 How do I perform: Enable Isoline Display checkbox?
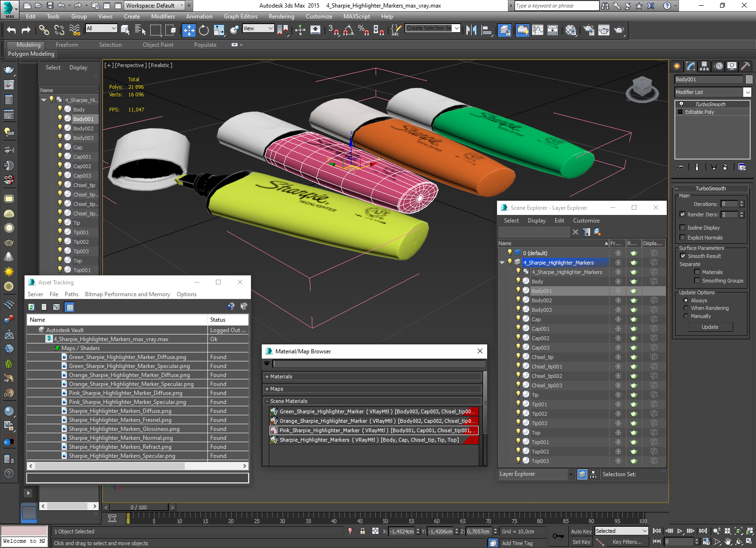(x=682, y=228)
